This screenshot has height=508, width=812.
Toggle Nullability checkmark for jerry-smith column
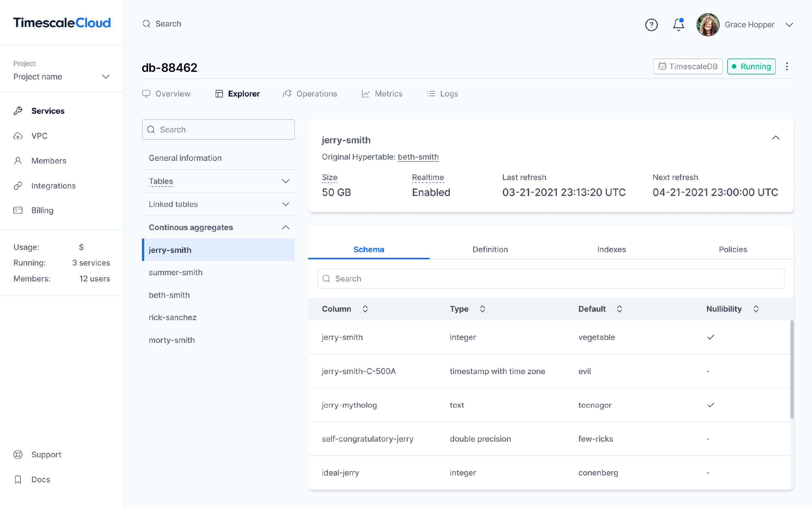pos(711,337)
